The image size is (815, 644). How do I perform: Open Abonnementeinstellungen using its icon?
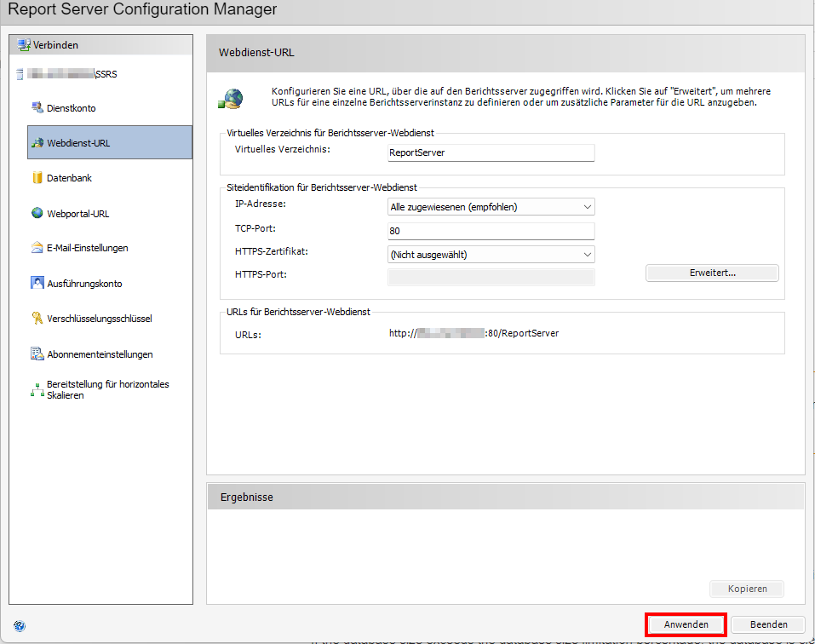click(37, 354)
